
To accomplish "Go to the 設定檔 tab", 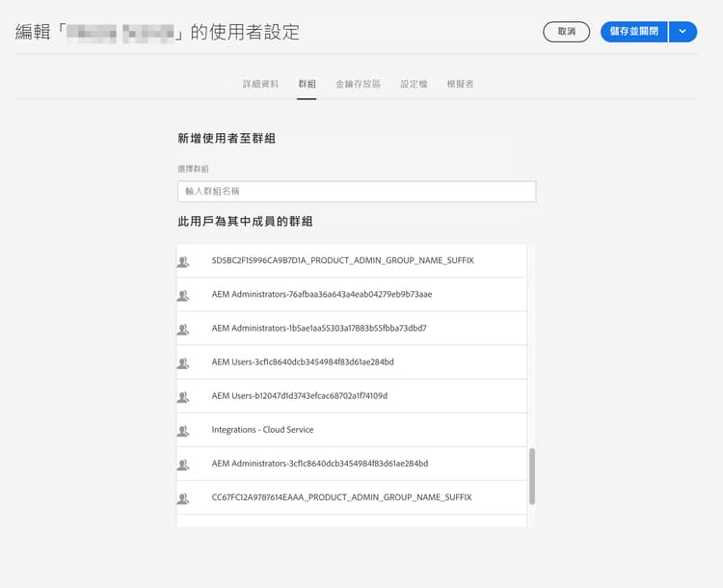I will (414, 84).
